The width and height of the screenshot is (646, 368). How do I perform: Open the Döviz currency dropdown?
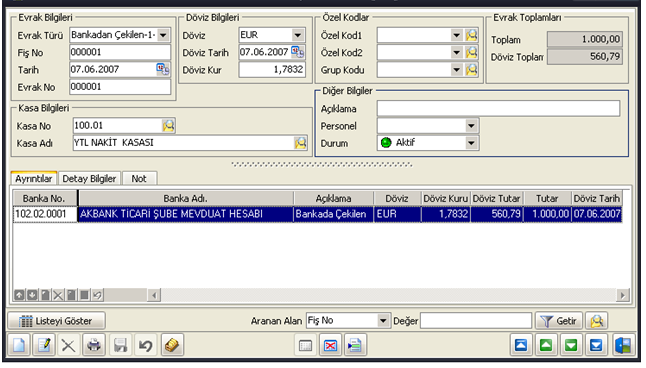[x=297, y=35]
